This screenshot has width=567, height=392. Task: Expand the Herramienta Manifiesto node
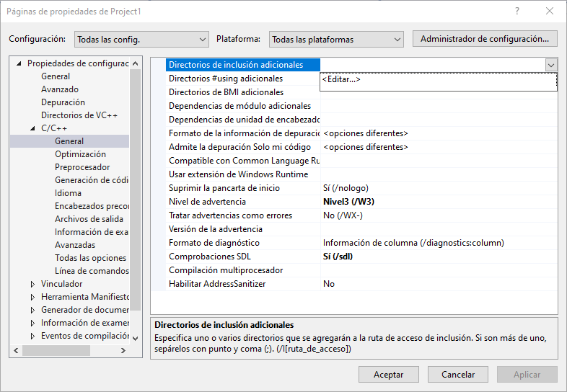[33, 297]
